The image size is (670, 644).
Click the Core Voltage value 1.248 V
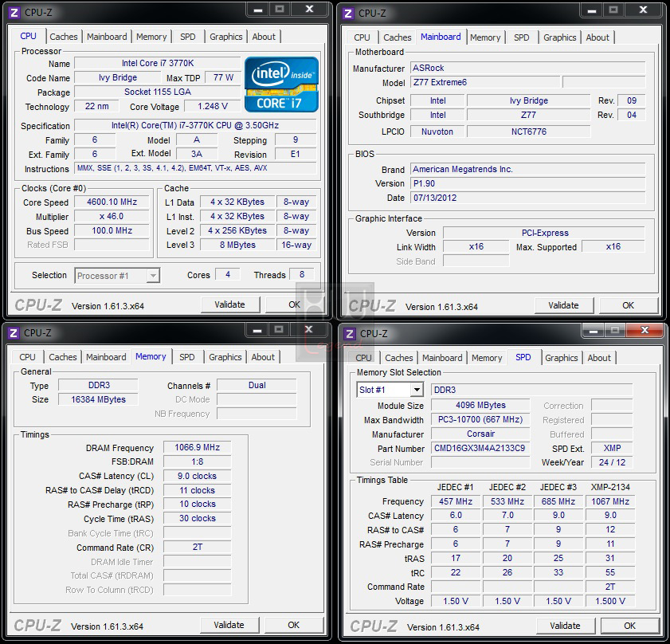click(213, 107)
